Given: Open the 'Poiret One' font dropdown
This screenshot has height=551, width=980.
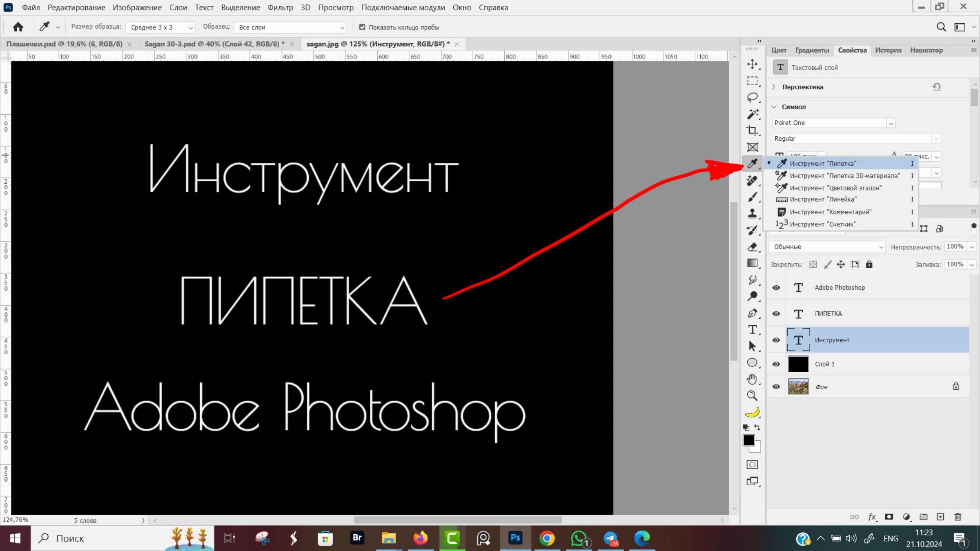Looking at the screenshot, I should tap(891, 123).
